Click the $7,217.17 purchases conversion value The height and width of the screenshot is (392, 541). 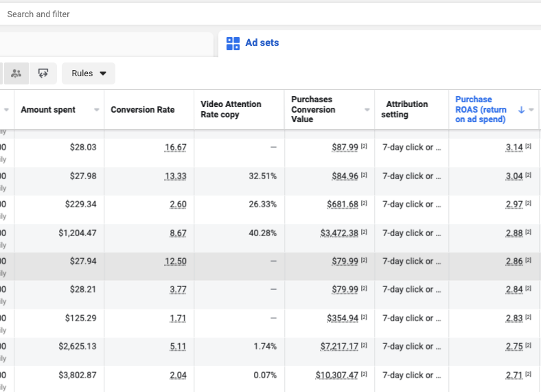(339, 347)
